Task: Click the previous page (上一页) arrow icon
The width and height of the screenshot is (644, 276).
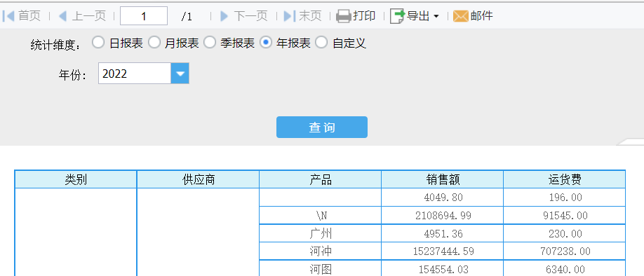Action: [x=63, y=16]
